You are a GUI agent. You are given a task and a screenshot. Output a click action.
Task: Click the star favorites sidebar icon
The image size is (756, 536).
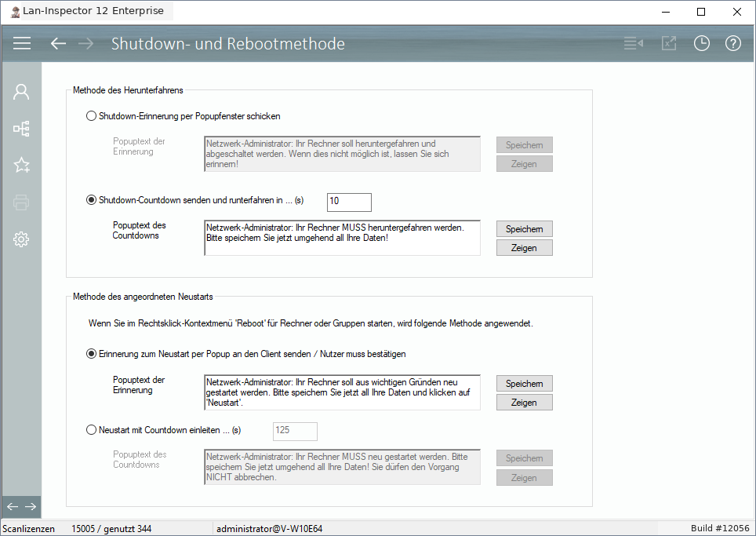point(21,165)
